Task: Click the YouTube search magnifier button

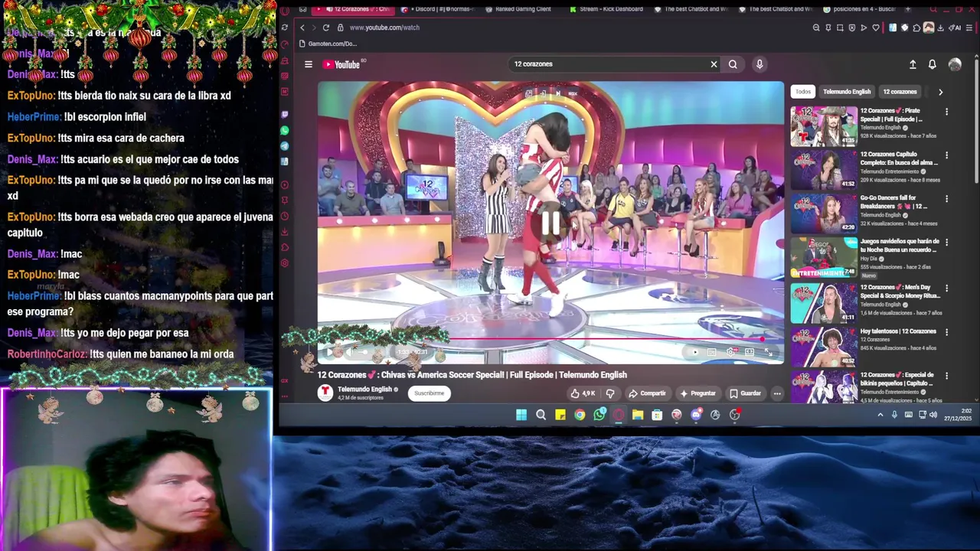Action: [x=733, y=64]
